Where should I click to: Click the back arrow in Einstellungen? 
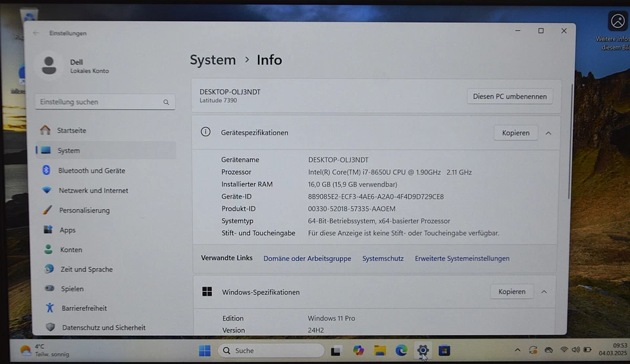point(36,33)
